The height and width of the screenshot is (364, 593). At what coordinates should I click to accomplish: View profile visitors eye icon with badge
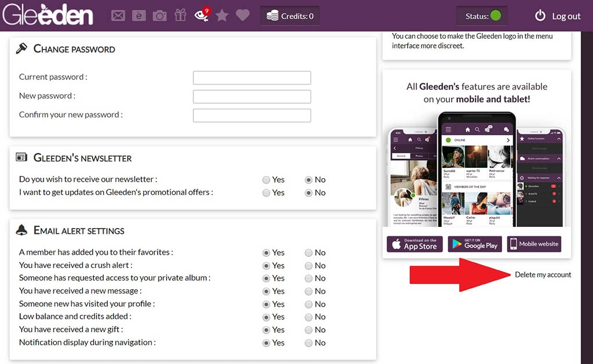(202, 16)
